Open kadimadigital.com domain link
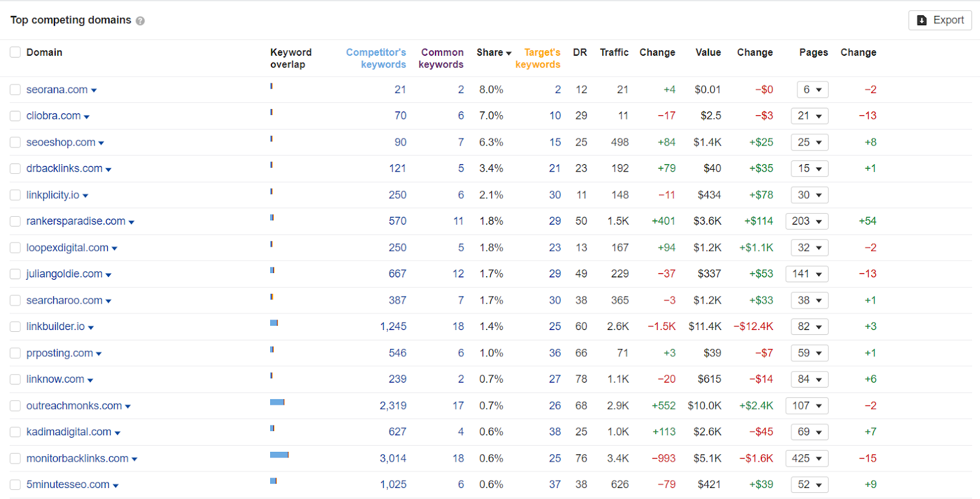The width and height of the screenshot is (980, 499). click(x=69, y=432)
